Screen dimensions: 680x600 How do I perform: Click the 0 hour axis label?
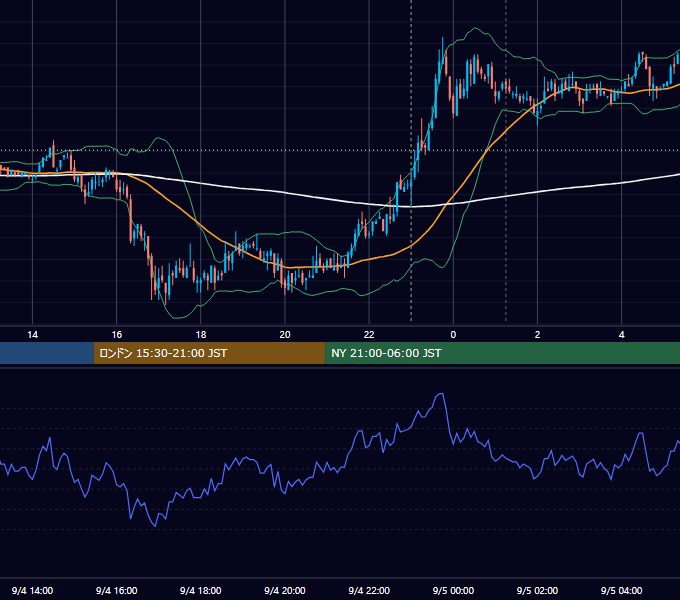coord(453,335)
